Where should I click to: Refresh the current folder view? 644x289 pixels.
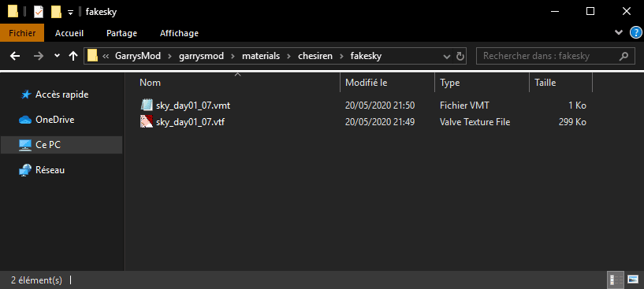[x=460, y=56]
